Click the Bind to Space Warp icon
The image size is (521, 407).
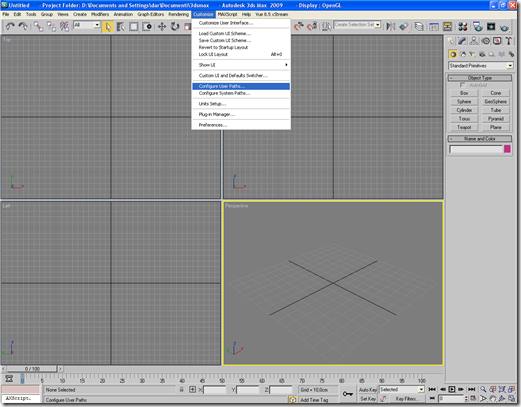pyautogui.click(x=64, y=26)
